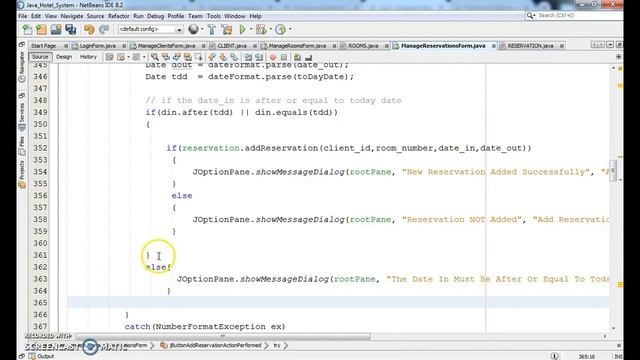The width and height of the screenshot is (640, 360).
Task: Expand the Debug Project dropdown arrow
Action: pos(270,29)
